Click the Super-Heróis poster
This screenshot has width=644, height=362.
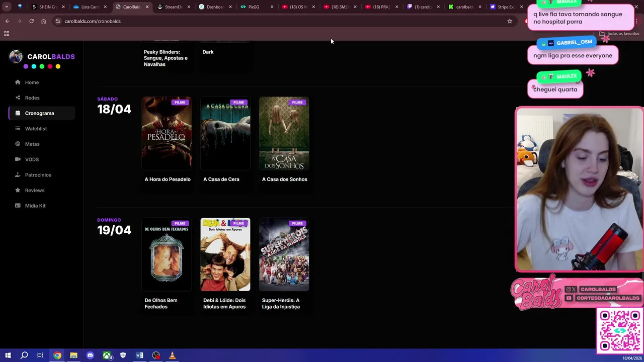pyautogui.click(x=284, y=254)
